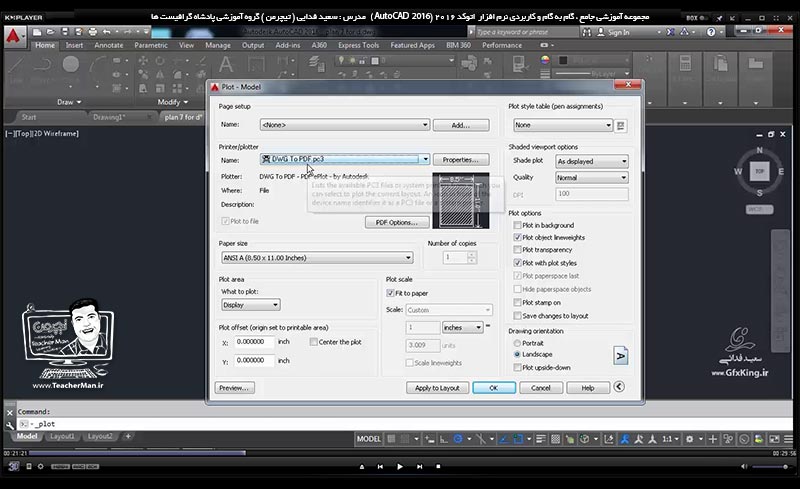Click the Plot printer icon in quick access toolbar
This screenshot has height=489, width=800.
[x=92, y=32]
